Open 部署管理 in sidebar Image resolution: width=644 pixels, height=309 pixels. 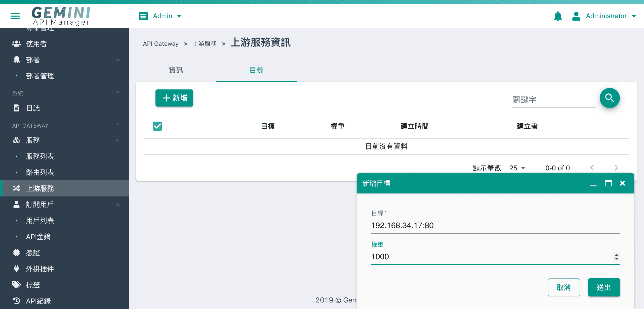[40, 76]
